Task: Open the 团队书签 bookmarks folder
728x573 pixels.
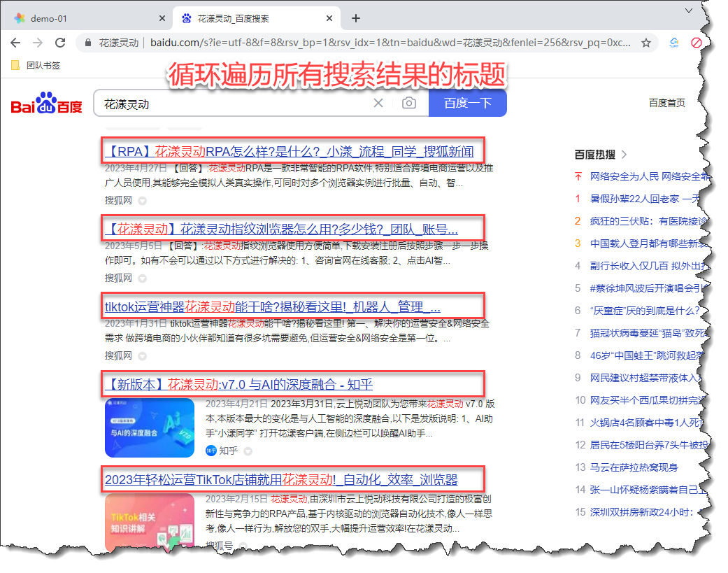Action: click(36, 66)
